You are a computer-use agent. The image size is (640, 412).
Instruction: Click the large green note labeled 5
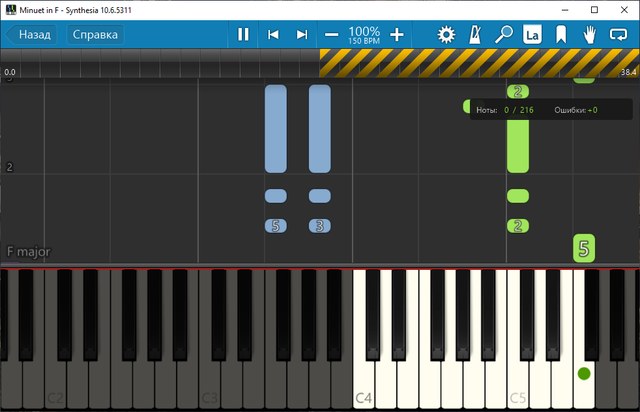point(584,248)
